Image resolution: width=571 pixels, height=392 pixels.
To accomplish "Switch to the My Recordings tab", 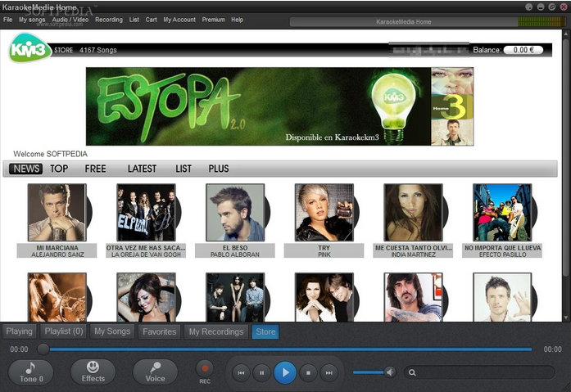I will pos(216,331).
